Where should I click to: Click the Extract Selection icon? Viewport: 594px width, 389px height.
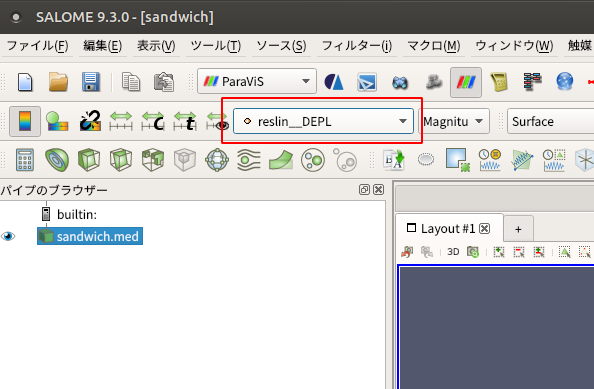coord(458,160)
